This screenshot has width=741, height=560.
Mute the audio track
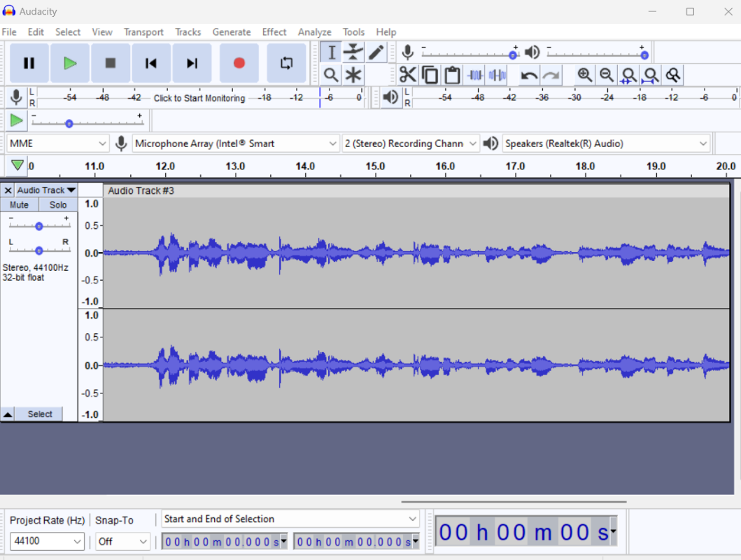click(x=19, y=204)
